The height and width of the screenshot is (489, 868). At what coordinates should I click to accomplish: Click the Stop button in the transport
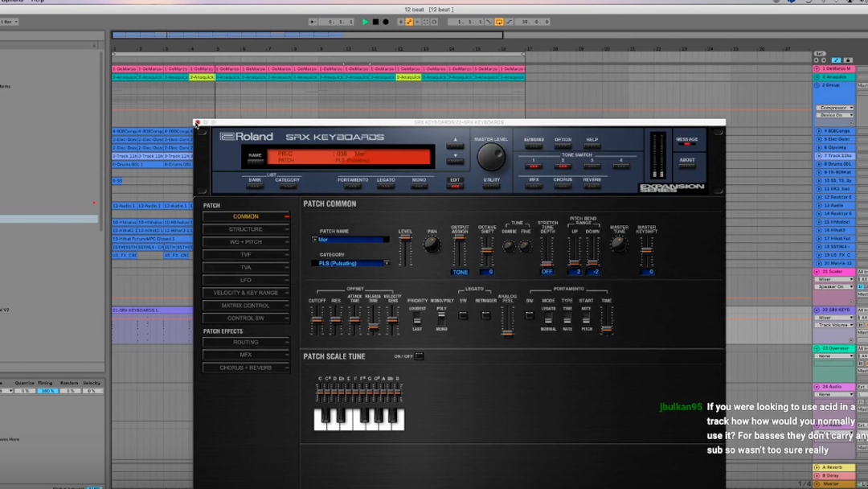(x=375, y=22)
